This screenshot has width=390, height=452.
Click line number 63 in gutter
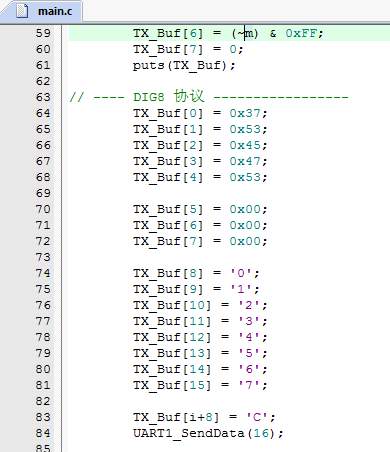click(43, 97)
